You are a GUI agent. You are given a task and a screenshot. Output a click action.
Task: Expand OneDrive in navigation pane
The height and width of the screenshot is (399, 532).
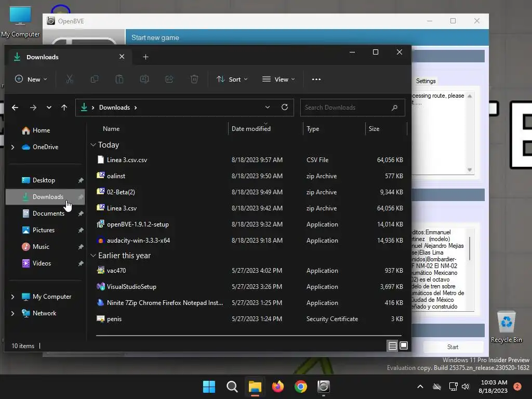[12, 147]
